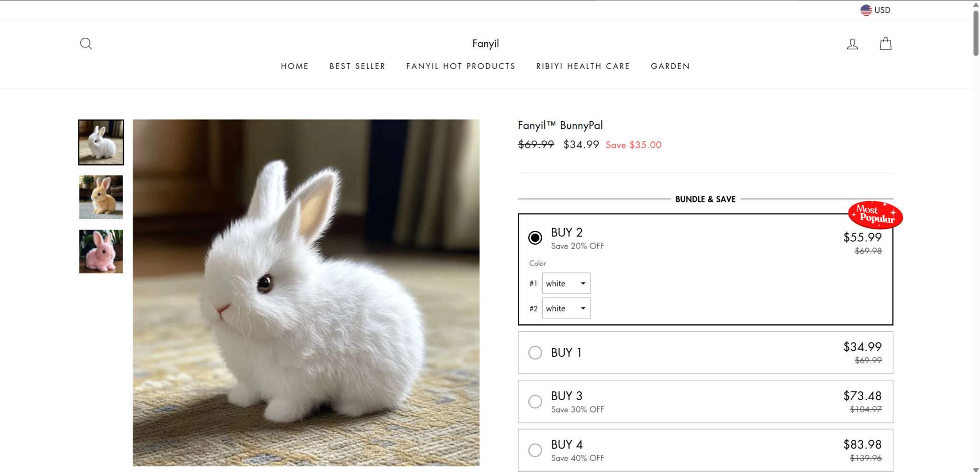The image size is (980, 474).
Task: Pick the BUY 4 bundle radio button
Action: pos(535,450)
